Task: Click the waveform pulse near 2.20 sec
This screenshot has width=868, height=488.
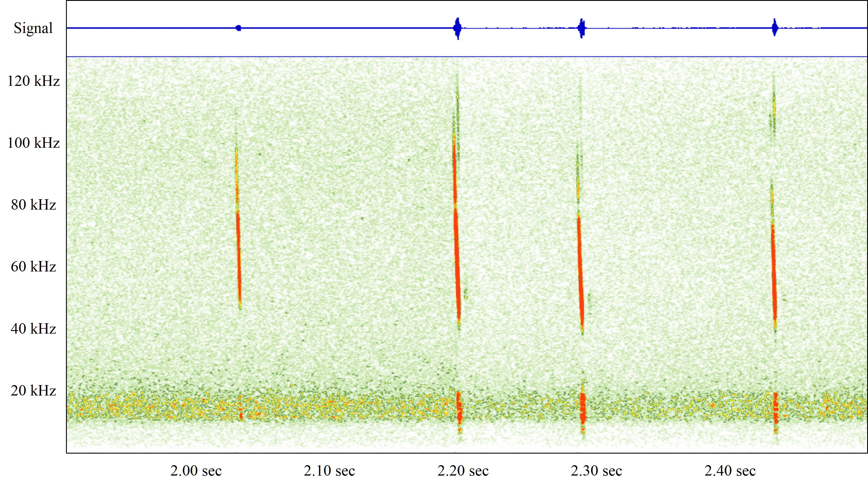Action: click(457, 28)
